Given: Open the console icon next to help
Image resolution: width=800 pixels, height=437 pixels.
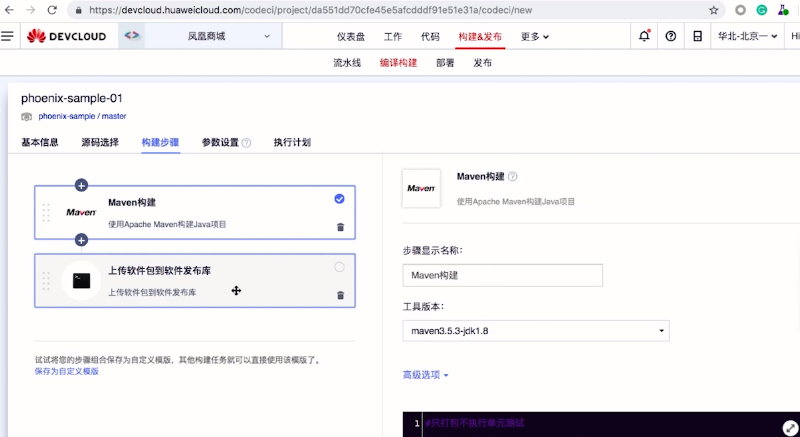Looking at the screenshot, I should pyautogui.click(x=697, y=36).
